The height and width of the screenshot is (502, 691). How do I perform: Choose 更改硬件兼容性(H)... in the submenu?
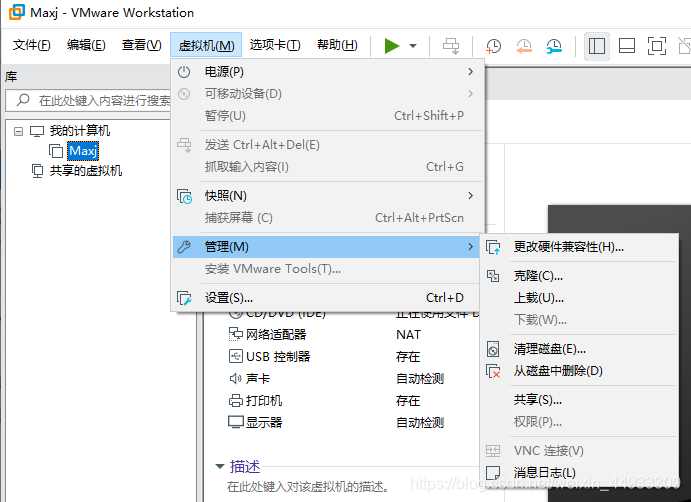tap(580, 247)
